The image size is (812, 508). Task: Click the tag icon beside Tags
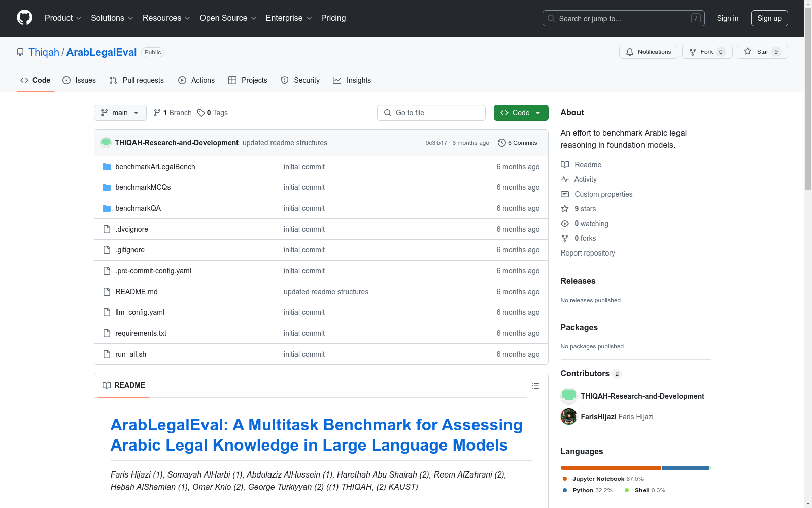201,113
